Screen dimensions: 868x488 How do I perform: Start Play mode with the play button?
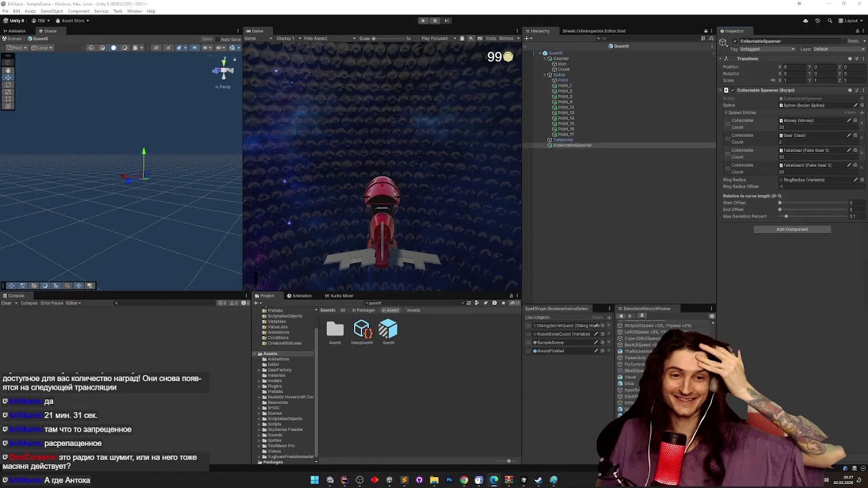(x=423, y=20)
